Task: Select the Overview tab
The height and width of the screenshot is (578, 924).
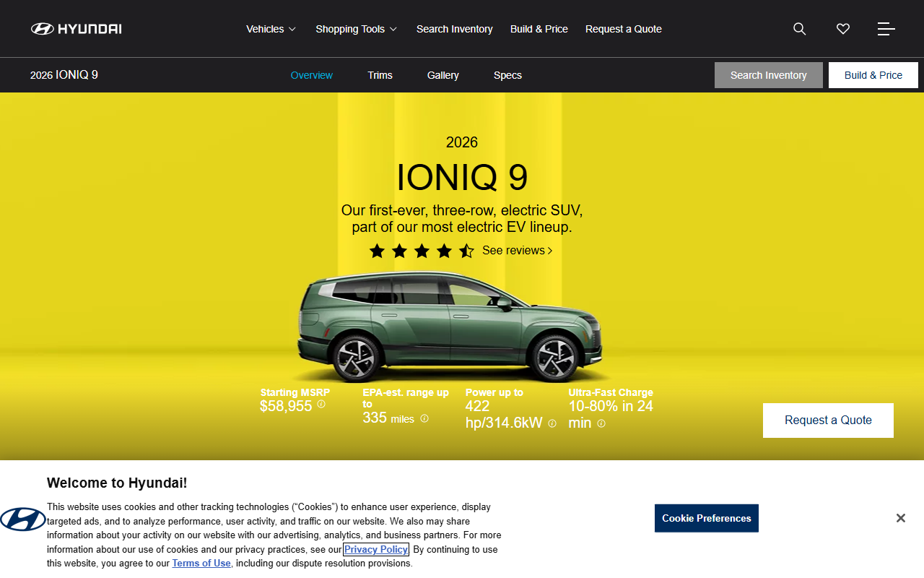Action: click(312, 75)
